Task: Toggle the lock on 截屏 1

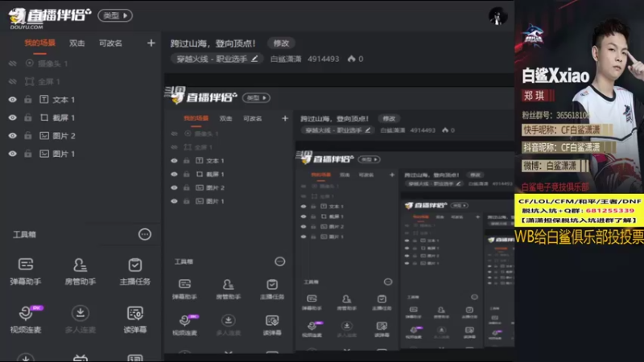Action: point(28,117)
